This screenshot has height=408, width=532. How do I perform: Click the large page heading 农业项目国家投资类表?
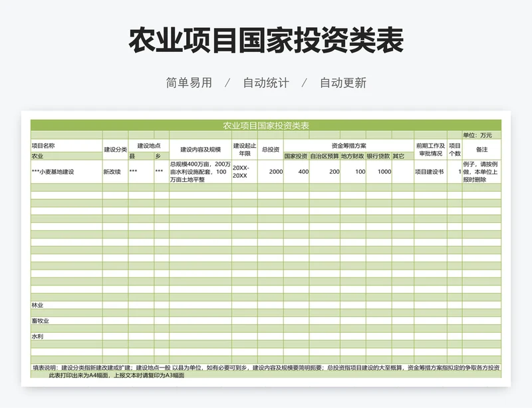tap(266, 41)
